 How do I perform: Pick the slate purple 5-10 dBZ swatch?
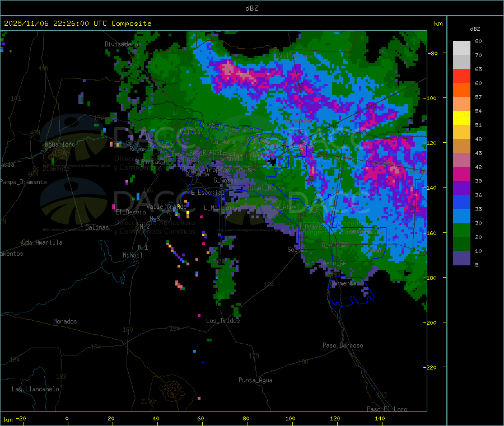coord(461,258)
